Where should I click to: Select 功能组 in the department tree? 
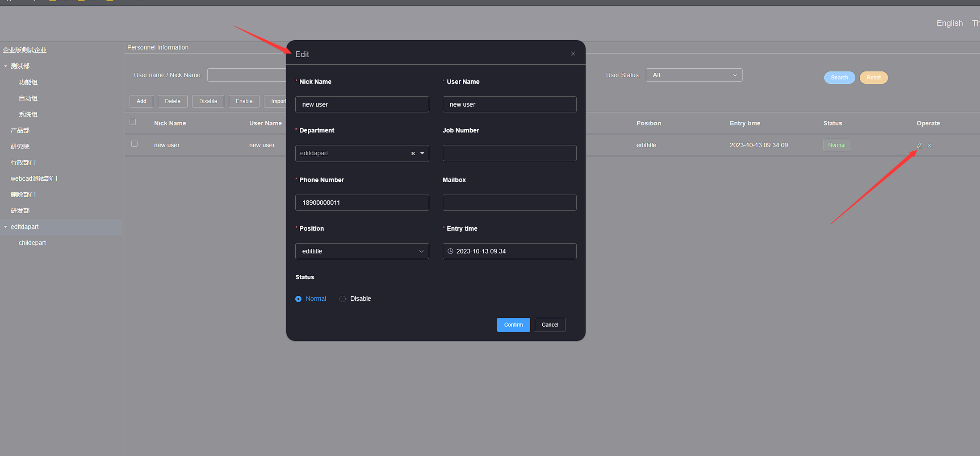tap(28, 82)
